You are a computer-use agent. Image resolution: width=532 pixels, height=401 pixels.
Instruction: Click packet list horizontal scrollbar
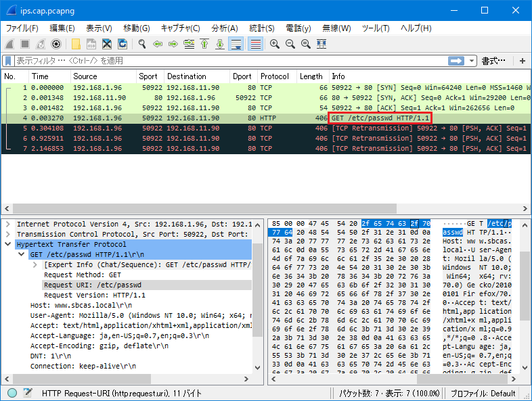204,208
